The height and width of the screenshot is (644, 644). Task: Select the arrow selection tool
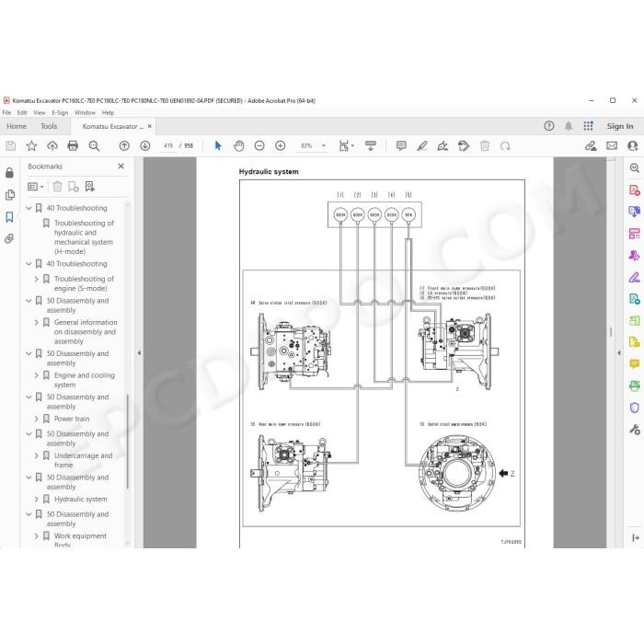point(218,145)
